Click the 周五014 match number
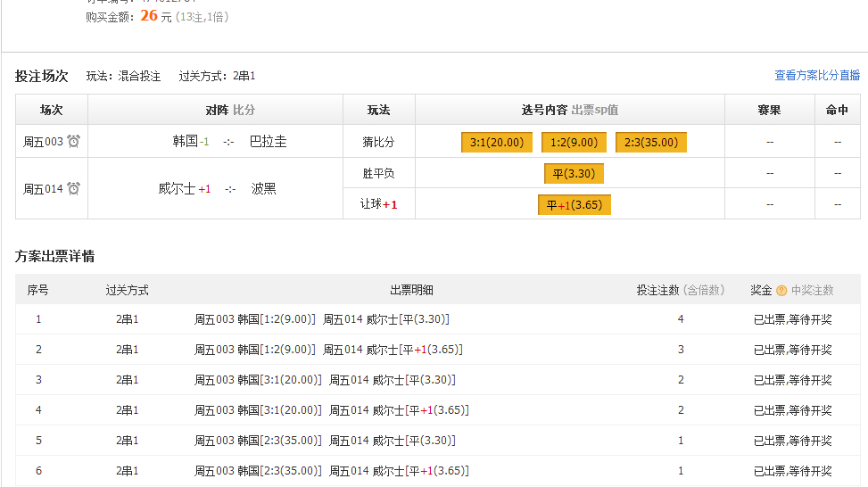The image size is (868, 487). point(43,189)
